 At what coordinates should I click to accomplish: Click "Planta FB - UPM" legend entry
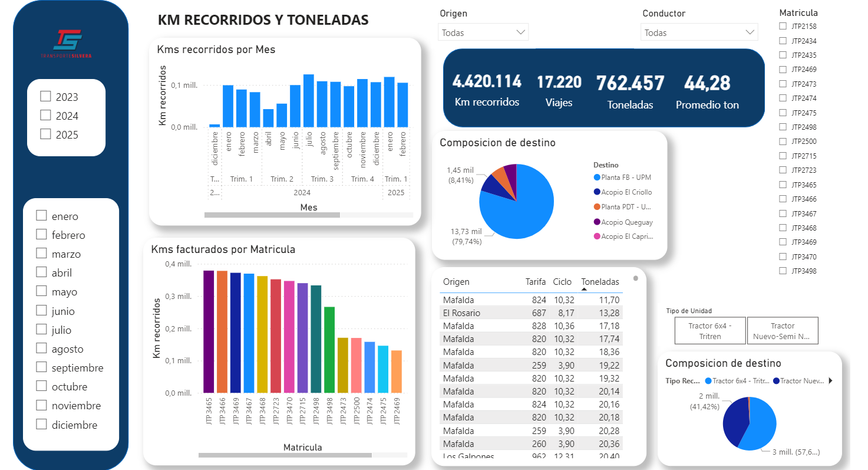(x=625, y=176)
